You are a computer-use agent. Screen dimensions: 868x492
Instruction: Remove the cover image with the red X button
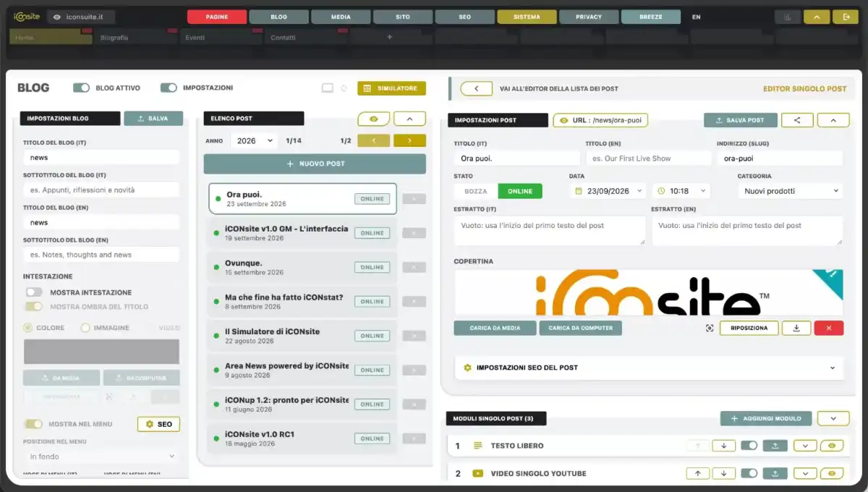(x=829, y=328)
